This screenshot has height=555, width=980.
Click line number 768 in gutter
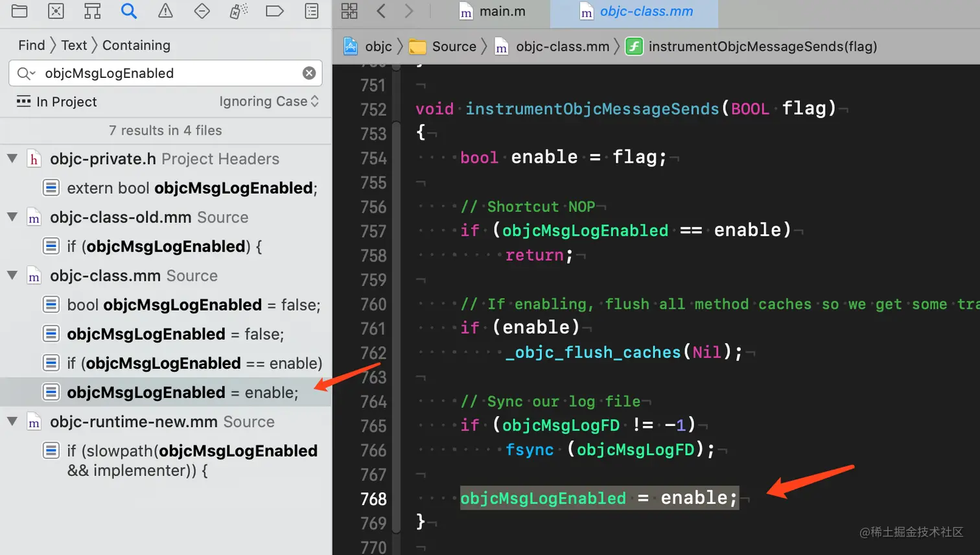tap(373, 499)
